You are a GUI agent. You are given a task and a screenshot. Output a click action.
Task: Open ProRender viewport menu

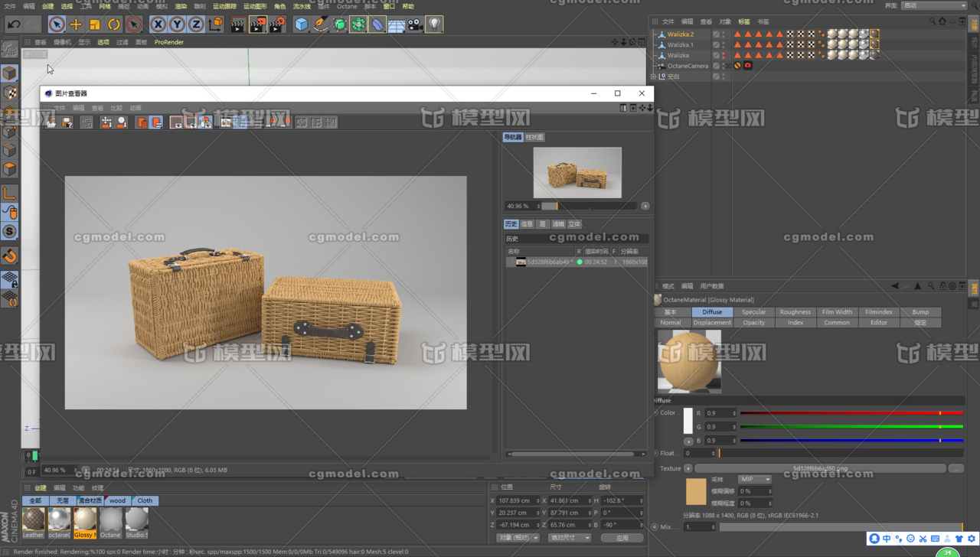[x=169, y=42]
